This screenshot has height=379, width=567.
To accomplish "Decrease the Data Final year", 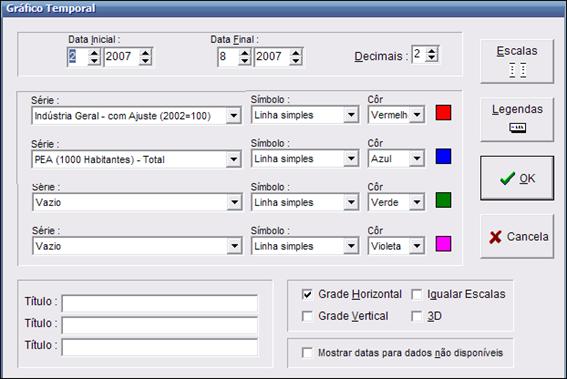I will pyautogui.click(x=296, y=61).
